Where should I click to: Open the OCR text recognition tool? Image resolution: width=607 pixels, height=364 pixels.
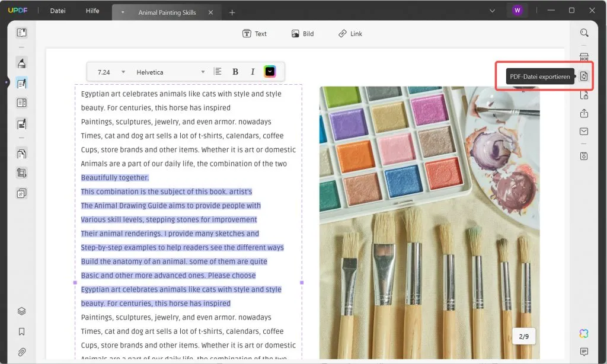[x=584, y=57]
